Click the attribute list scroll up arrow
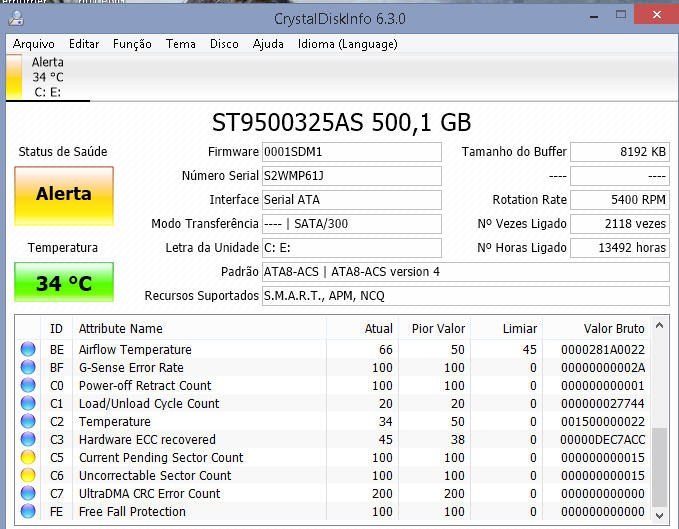 coord(660,326)
